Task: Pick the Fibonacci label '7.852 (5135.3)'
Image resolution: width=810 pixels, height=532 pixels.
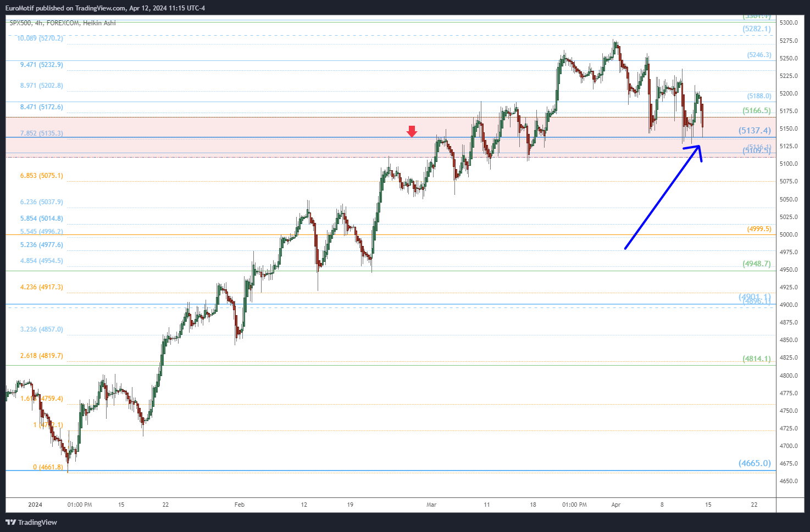Action: point(42,133)
